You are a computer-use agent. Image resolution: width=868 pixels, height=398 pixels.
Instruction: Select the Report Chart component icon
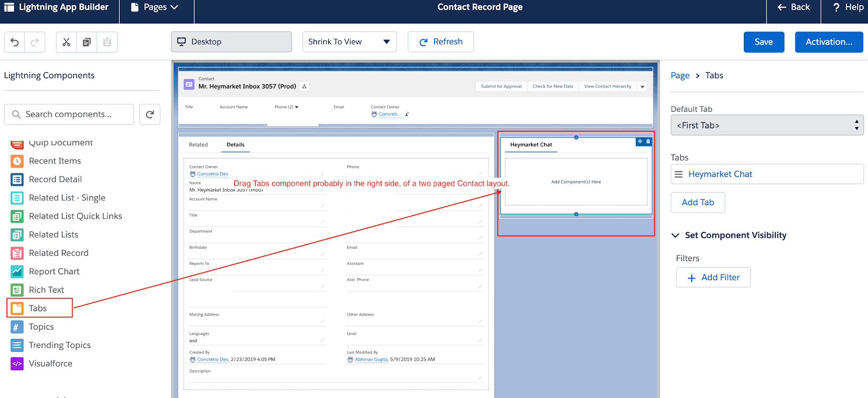(17, 271)
